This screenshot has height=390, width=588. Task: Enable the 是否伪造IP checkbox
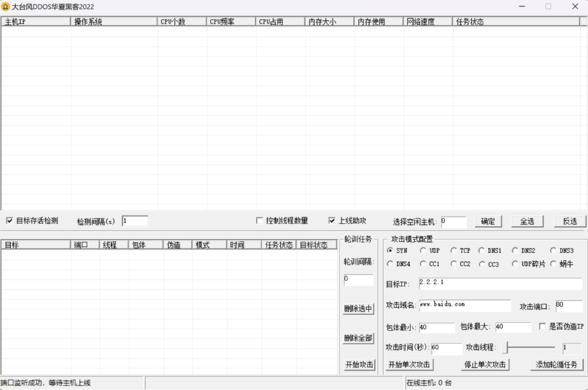543,326
